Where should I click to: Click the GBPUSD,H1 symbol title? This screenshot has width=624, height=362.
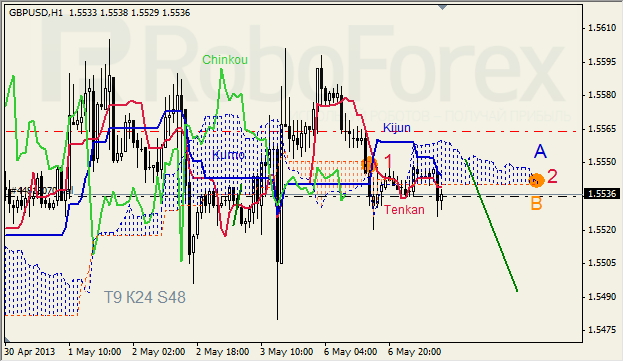coord(36,13)
